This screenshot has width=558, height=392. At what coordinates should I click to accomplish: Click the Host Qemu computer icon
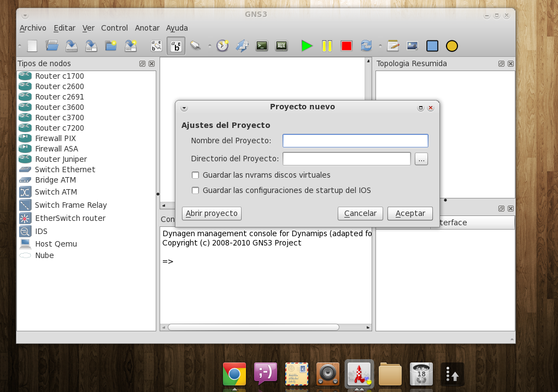(25, 243)
